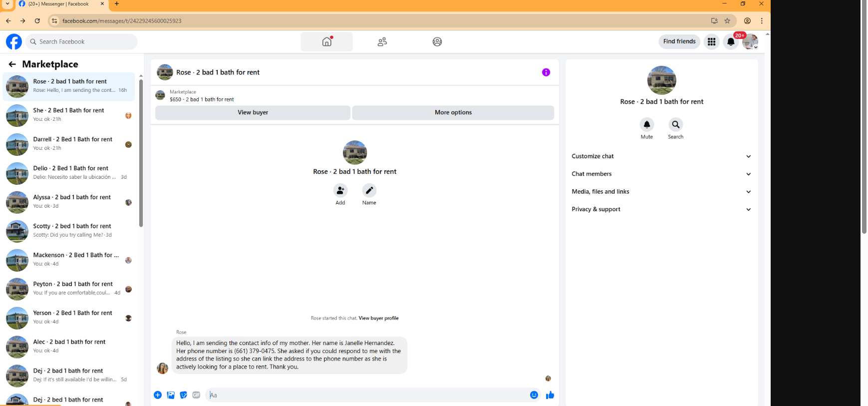Image resolution: width=868 pixels, height=406 pixels.
Task: Reload the browser page
Action: 37,21
